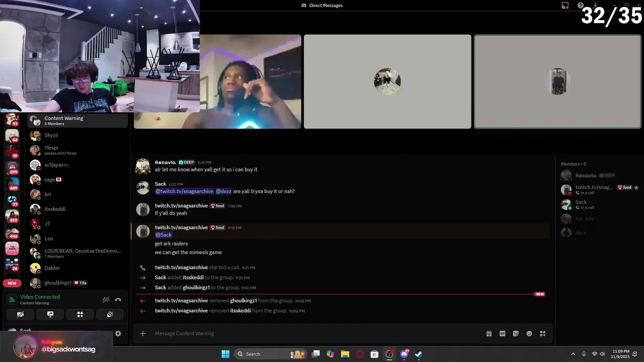
Task: Open gift icon in message bar
Action: tap(489, 333)
